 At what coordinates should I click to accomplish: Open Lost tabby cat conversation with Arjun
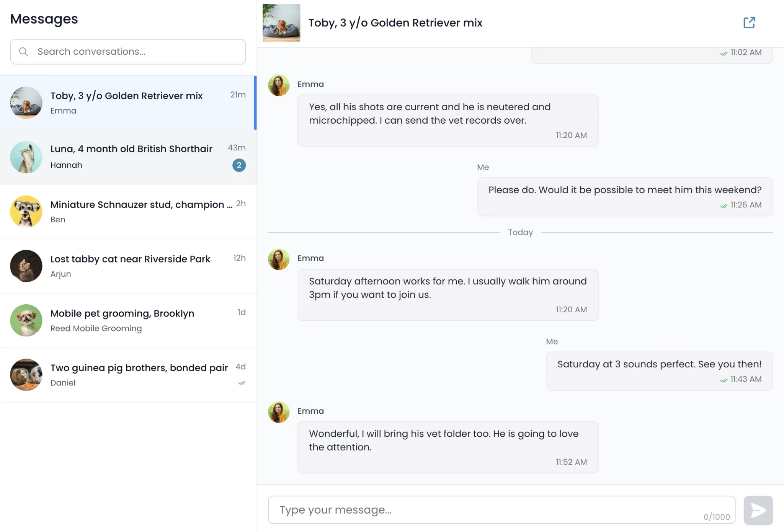tap(128, 266)
